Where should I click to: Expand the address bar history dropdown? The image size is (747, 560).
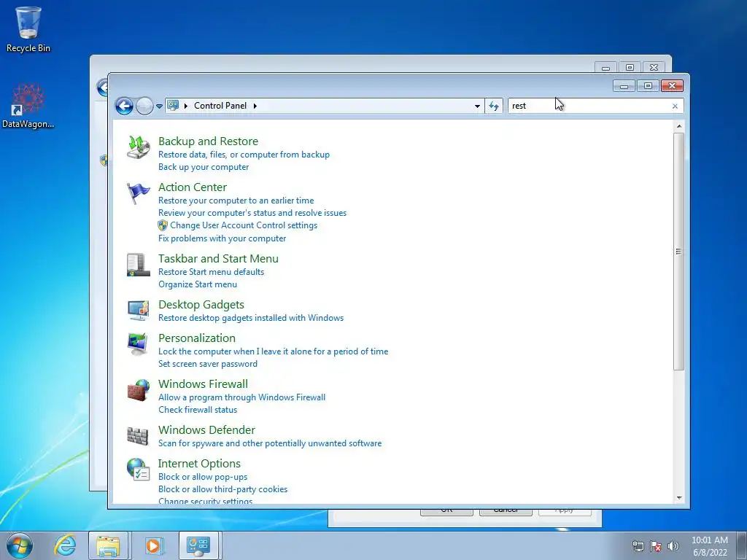(477, 106)
